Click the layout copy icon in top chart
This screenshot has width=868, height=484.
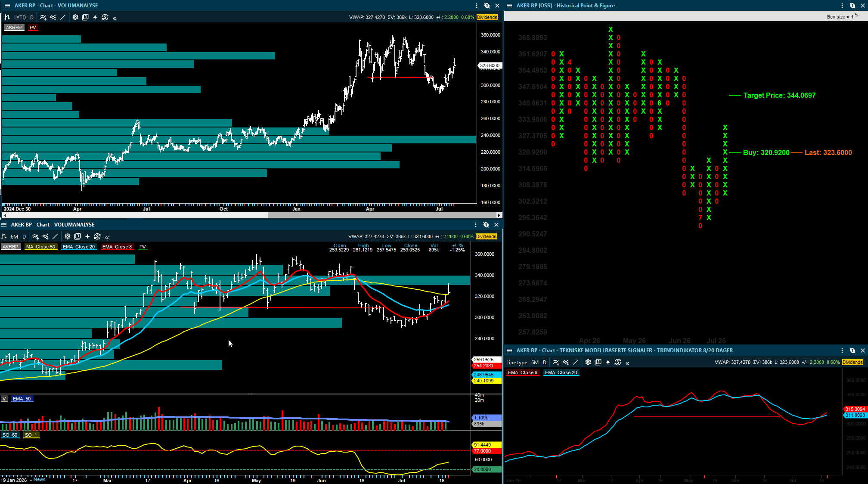pyautogui.click(x=85, y=18)
